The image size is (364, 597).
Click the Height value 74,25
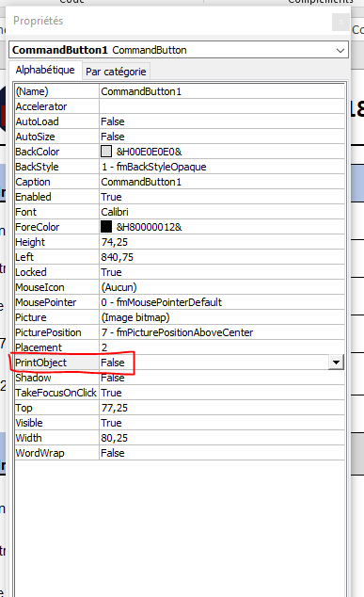pyautogui.click(x=114, y=242)
